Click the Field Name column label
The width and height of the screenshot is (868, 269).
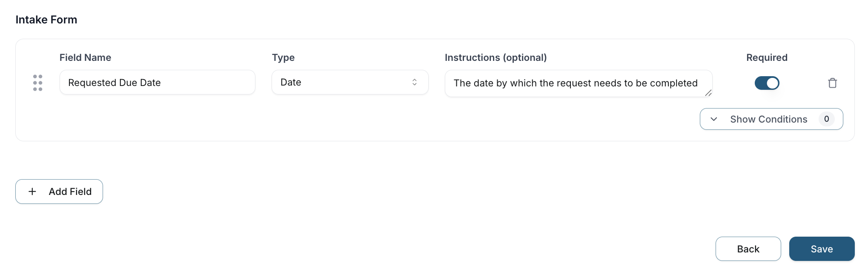click(85, 57)
